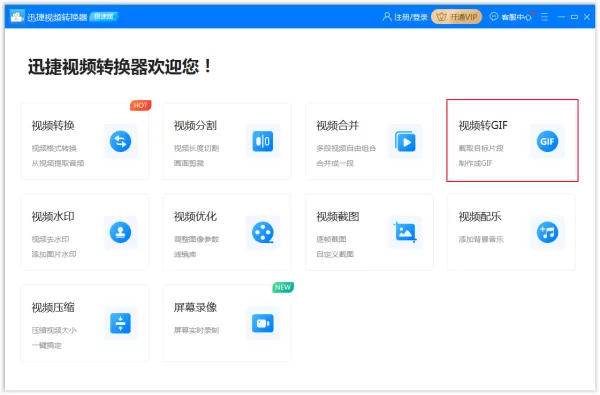The height and width of the screenshot is (395, 600).
Task: Click the round GIF icon
Action: tap(547, 141)
